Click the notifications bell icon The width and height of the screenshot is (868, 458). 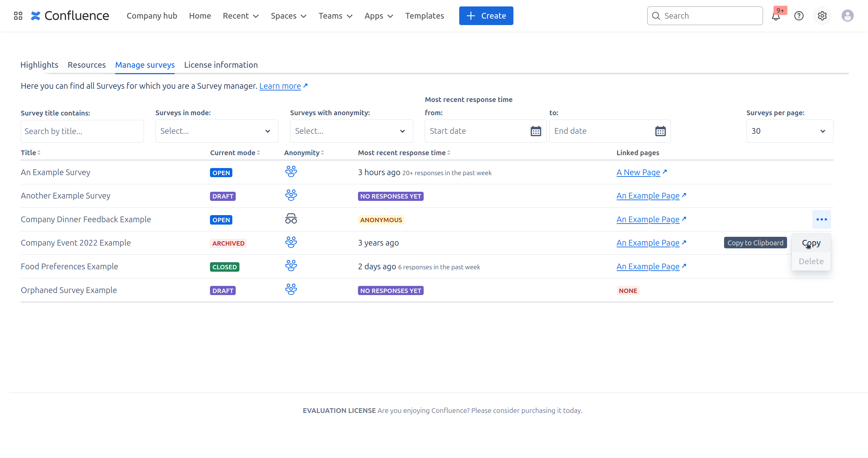pyautogui.click(x=776, y=16)
